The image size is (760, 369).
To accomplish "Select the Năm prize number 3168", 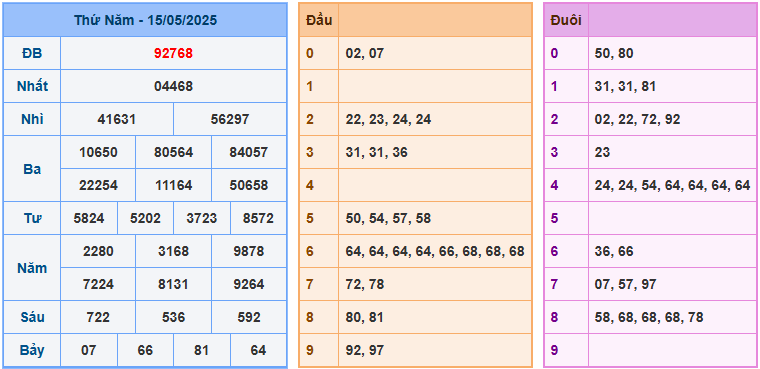I will [x=174, y=251].
